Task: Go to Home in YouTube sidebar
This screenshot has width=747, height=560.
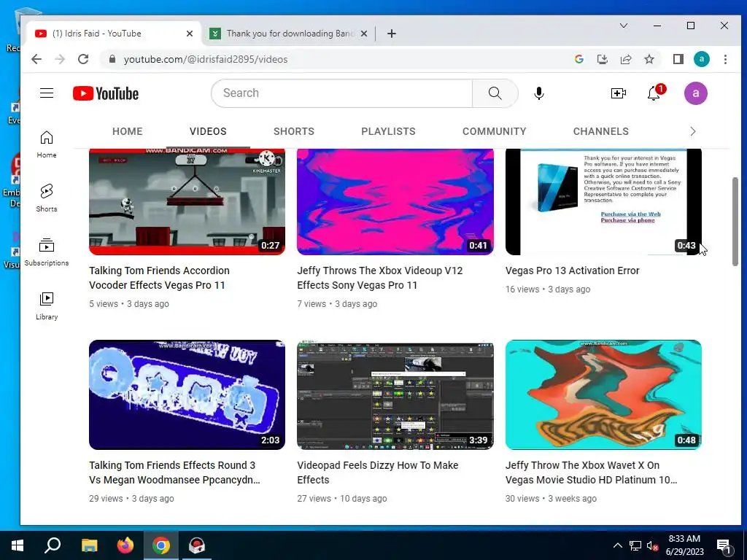Action: (47, 144)
